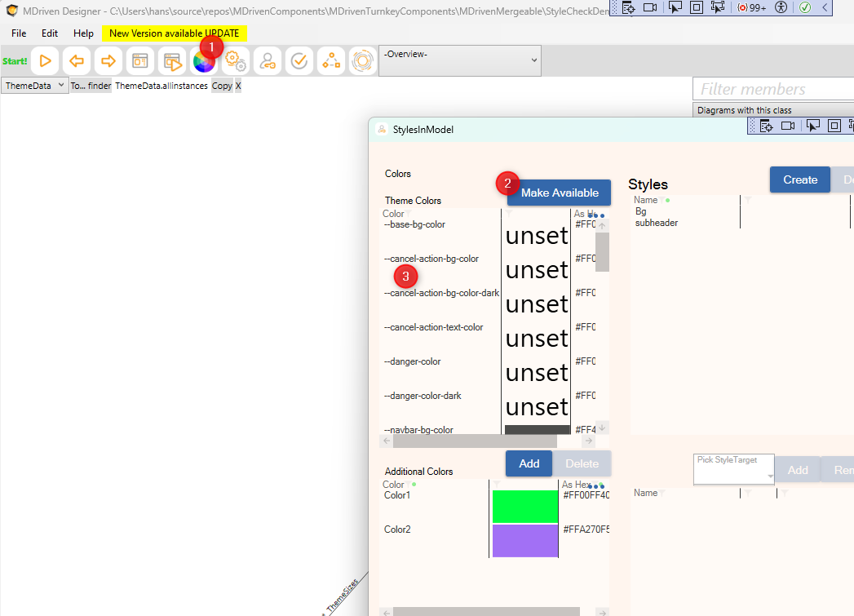
Task: Click the orange play Start icon
Action: click(x=46, y=61)
